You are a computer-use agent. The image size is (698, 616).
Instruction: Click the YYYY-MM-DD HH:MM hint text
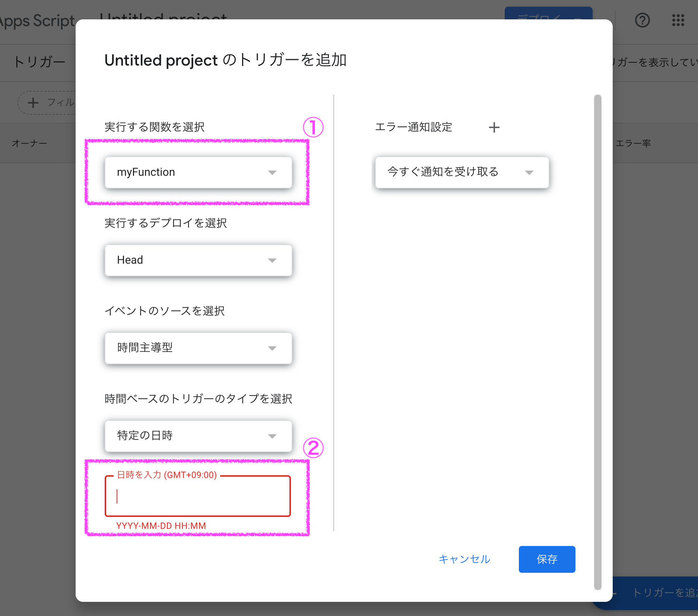tap(161, 526)
